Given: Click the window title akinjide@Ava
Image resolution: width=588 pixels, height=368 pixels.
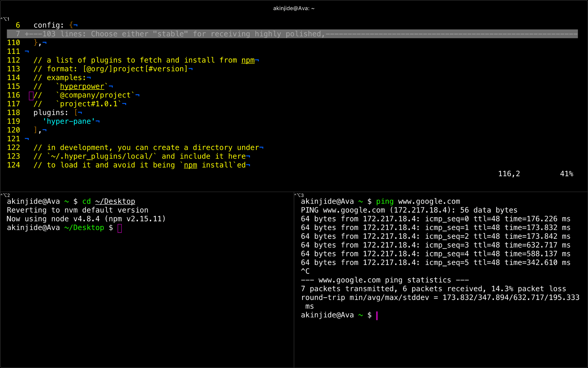Looking at the screenshot, I should click(294, 8).
